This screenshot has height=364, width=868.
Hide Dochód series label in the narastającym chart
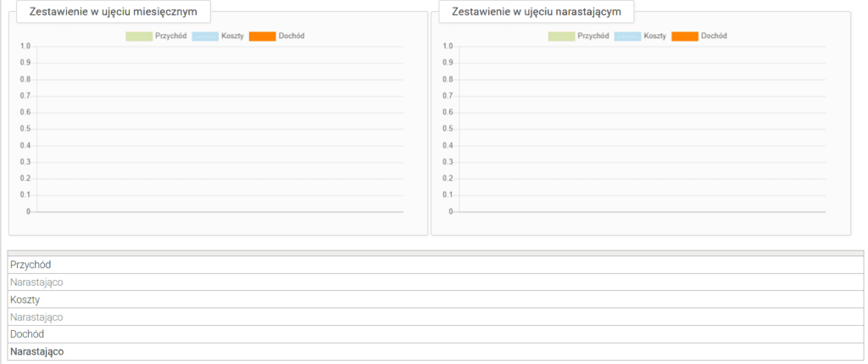click(714, 36)
